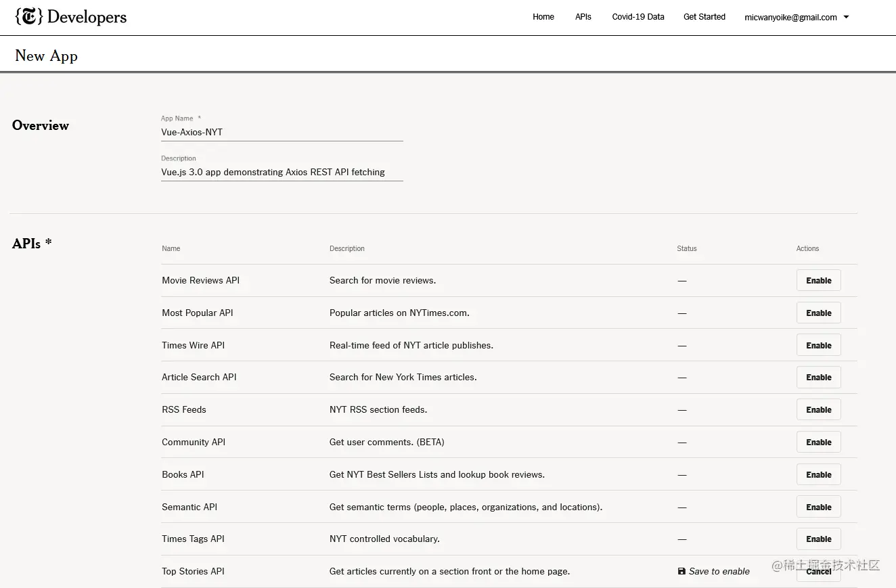This screenshot has height=588, width=896.
Task: Select Covid-19 Data in the navigation
Action: [x=637, y=17]
